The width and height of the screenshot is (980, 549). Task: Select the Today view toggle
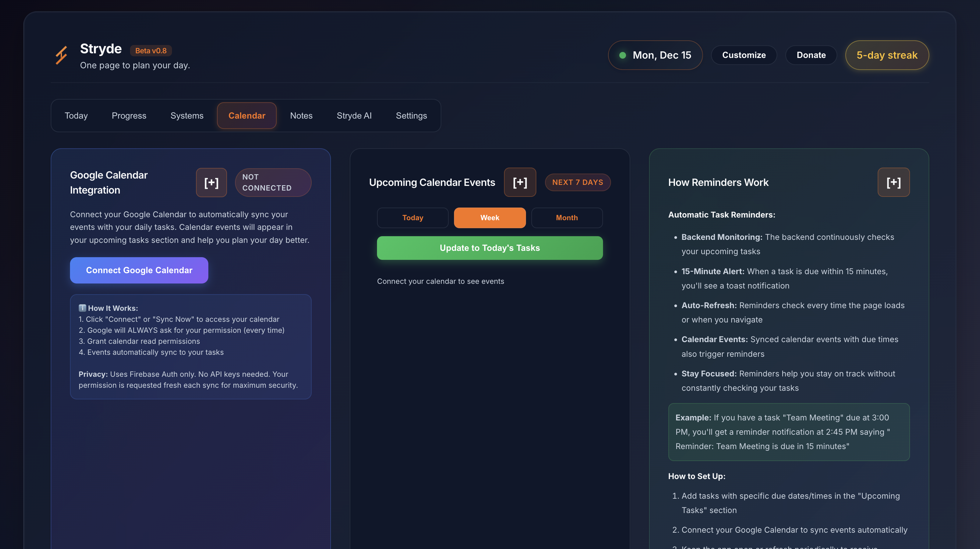[412, 218]
